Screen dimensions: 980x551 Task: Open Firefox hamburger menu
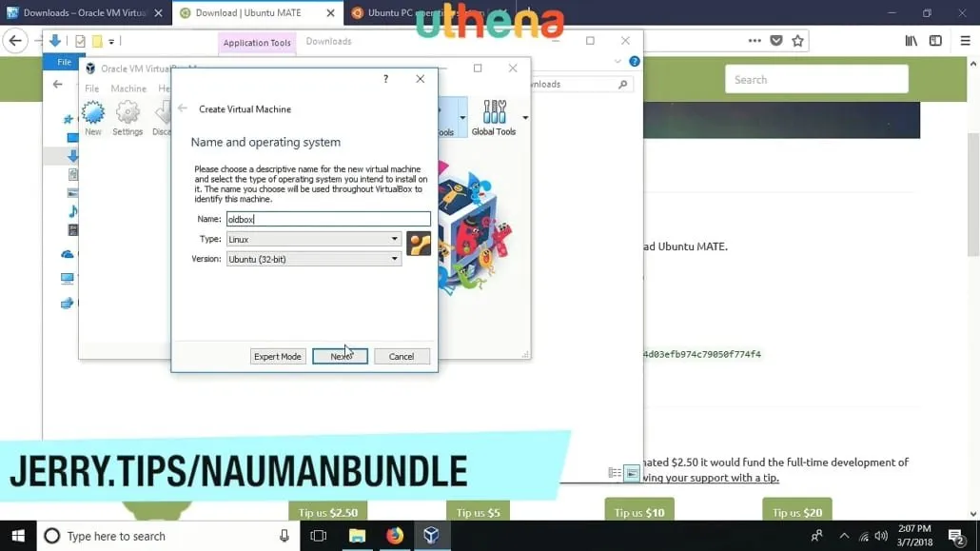(x=965, y=41)
